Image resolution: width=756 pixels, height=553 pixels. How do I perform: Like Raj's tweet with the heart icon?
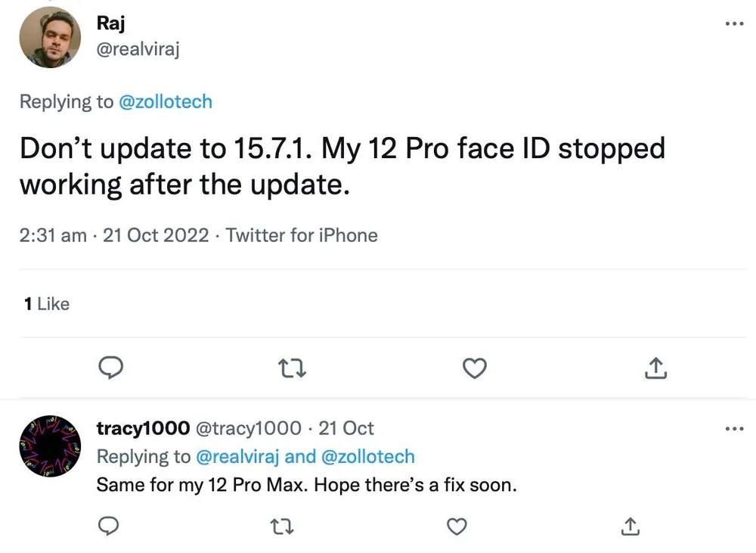pos(474,368)
